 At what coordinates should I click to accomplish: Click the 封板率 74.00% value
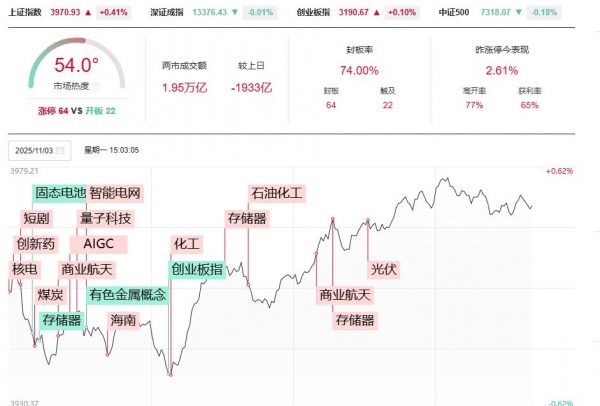pos(359,70)
